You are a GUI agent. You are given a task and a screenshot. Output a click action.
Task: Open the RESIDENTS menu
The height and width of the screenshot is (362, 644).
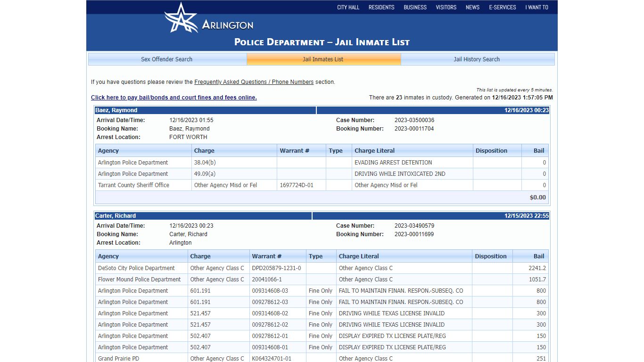pyautogui.click(x=381, y=7)
